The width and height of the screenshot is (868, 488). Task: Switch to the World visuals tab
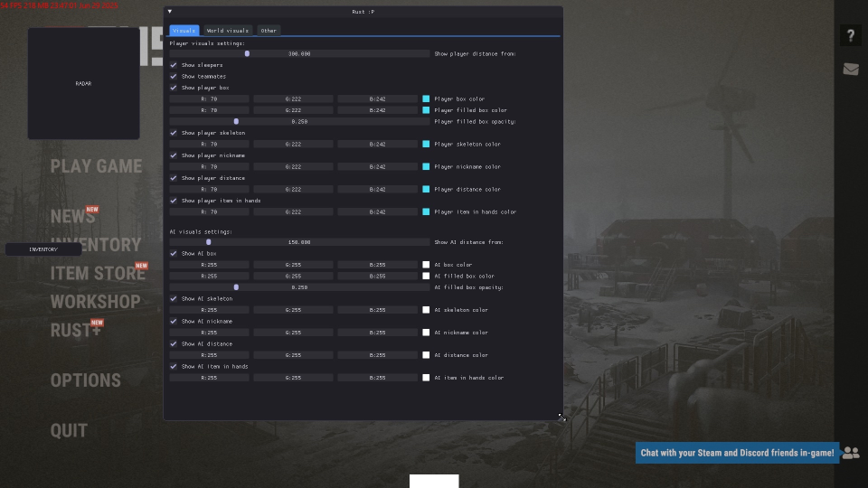click(x=228, y=31)
